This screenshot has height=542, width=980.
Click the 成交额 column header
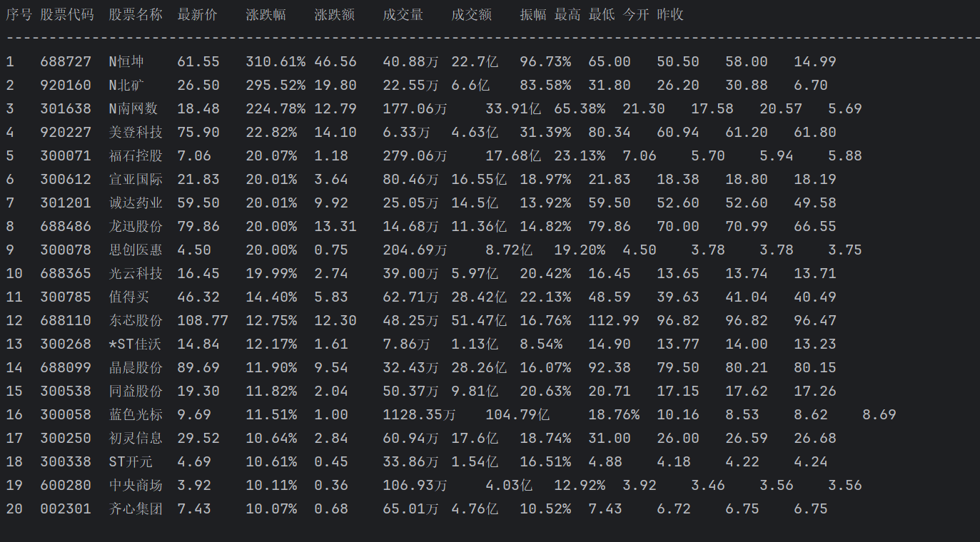click(472, 15)
